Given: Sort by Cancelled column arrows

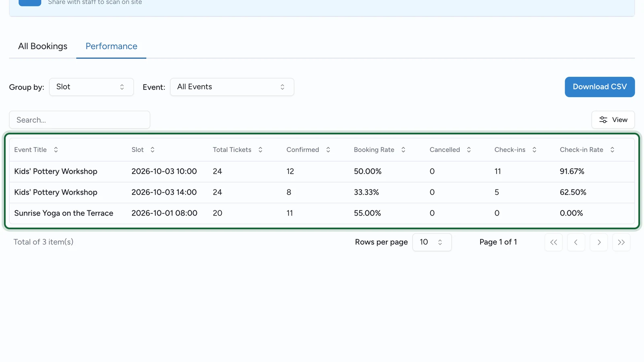Looking at the screenshot, I should click(x=469, y=150).
